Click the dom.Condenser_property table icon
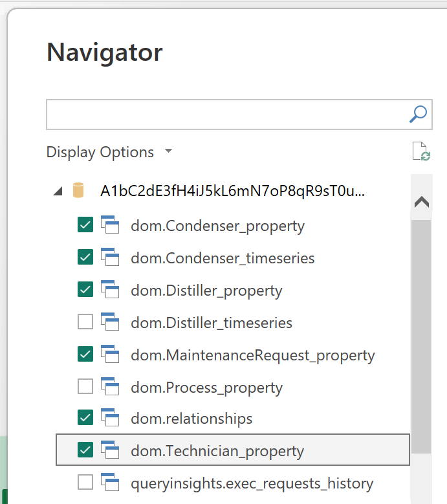The image size is (447, 504). pyautogui.click(x=110, y=225)
